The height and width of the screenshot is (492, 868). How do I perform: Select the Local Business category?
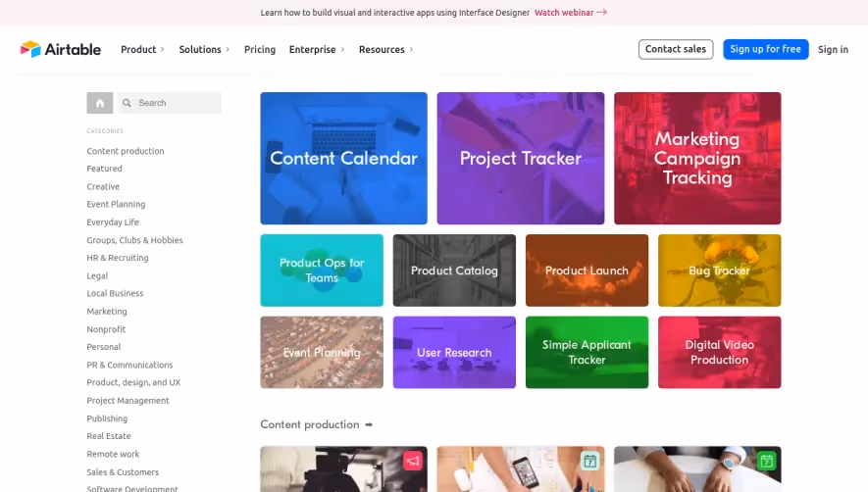(x=115, y=293)
